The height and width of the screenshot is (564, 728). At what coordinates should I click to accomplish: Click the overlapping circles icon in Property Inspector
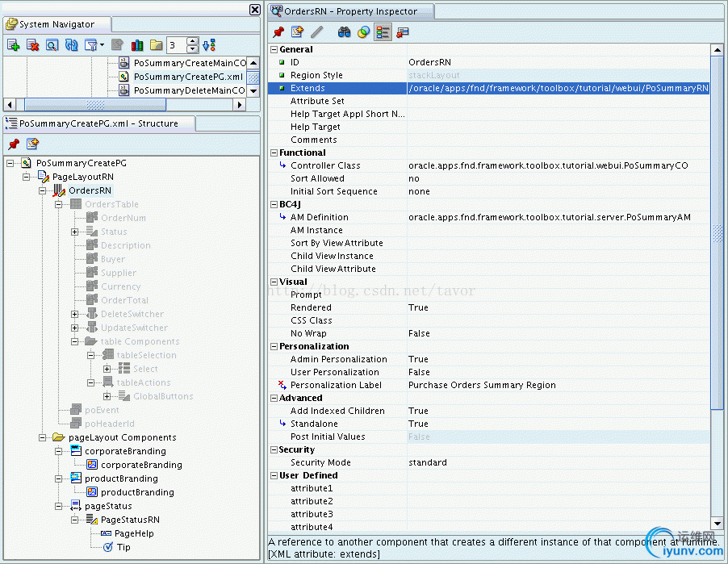363,32
